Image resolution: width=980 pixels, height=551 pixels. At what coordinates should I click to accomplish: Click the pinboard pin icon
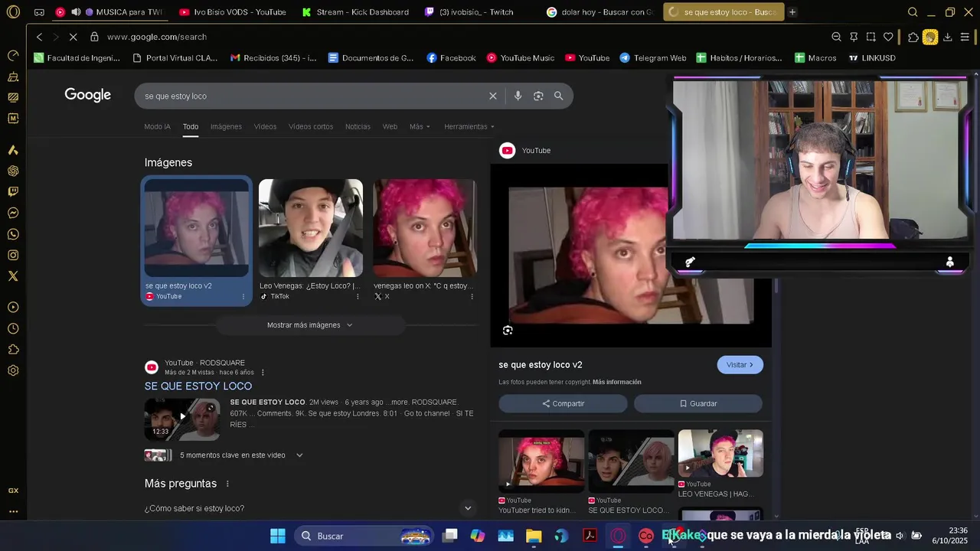pos(854,37)
